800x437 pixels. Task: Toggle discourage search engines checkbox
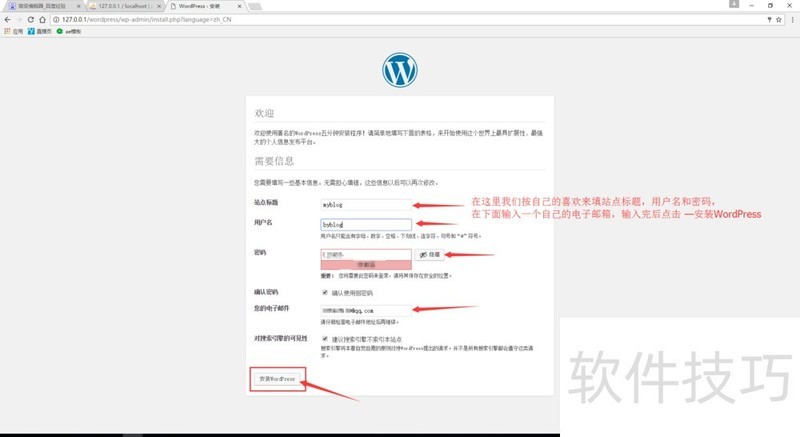point(324,339)
